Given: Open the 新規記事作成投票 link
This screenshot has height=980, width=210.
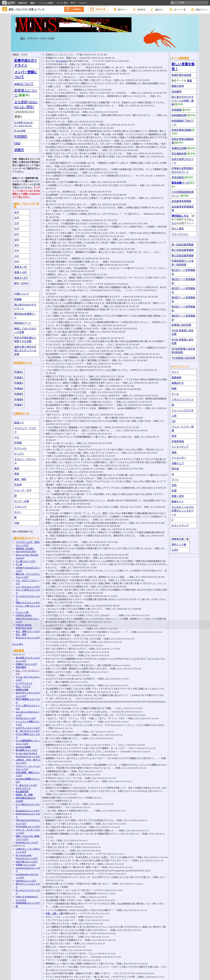Looking at the screenshot, I should 181,75.
